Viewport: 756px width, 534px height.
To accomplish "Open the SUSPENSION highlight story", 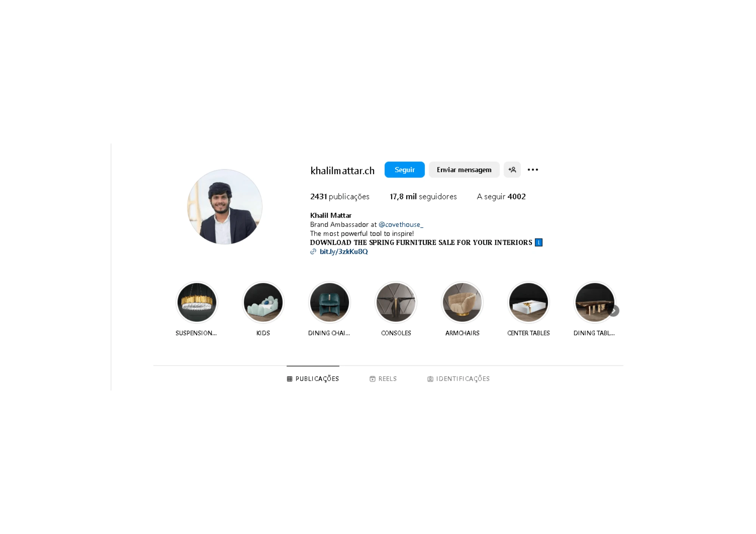I will point(197,302).
